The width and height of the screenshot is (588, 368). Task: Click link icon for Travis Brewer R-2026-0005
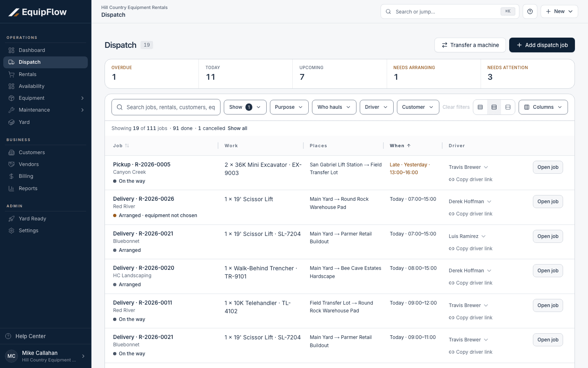coord(452,180)
